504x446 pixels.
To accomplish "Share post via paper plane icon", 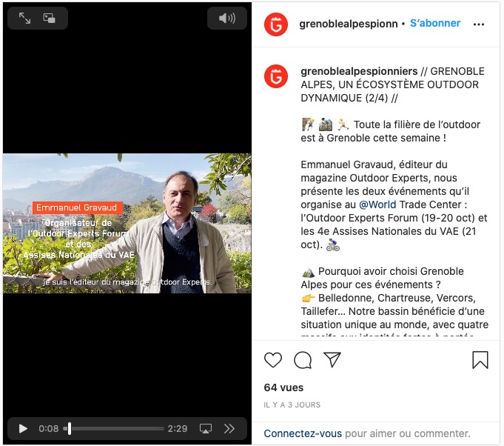I will pos(332,360).
